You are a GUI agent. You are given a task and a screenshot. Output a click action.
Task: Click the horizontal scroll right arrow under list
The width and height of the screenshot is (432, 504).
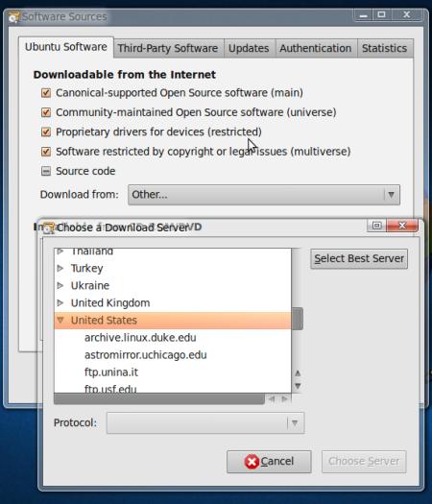[x=284, y=399]
